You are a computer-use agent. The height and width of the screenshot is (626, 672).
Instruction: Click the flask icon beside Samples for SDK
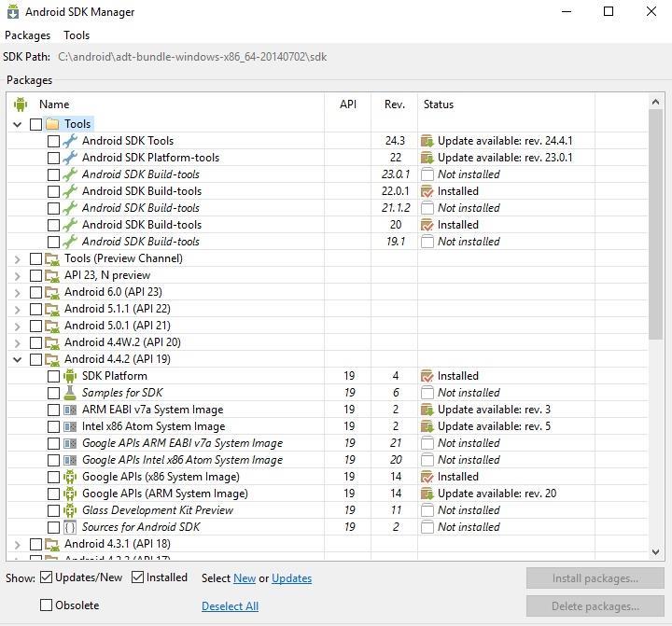point(70,393)
